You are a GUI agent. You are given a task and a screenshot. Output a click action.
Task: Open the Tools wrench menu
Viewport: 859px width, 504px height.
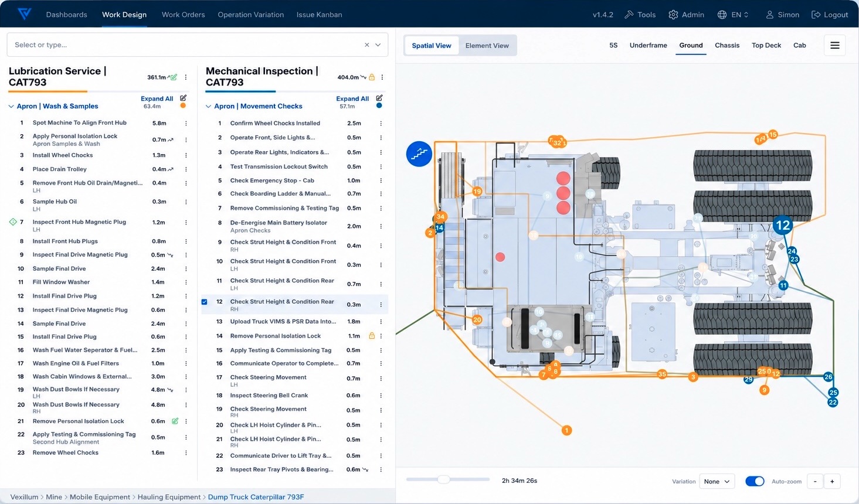pos(640,15)
